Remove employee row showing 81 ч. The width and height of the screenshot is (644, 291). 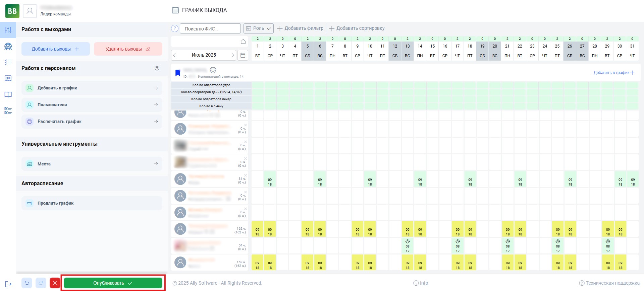coord(246,175)
